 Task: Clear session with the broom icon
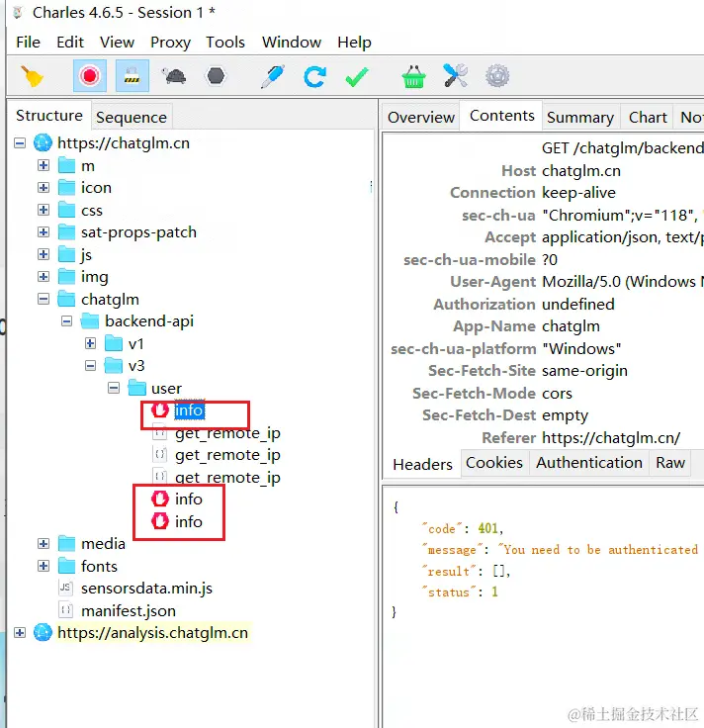click(32, 76)
